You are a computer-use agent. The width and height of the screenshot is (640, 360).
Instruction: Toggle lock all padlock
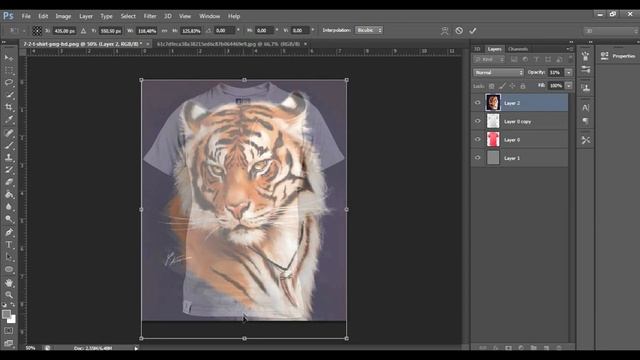pyautogui.click(x=523, y=86)
